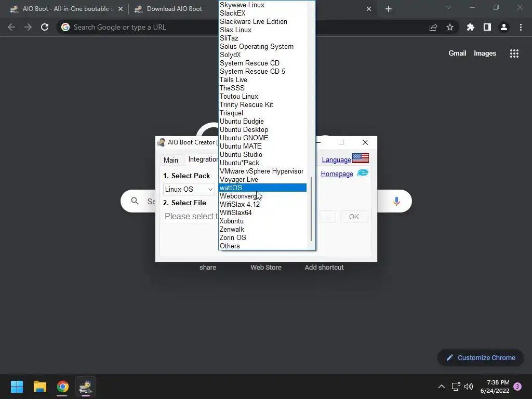Click the OK button
The width and height of the screenshot is (532, 399).
point(354,217)
